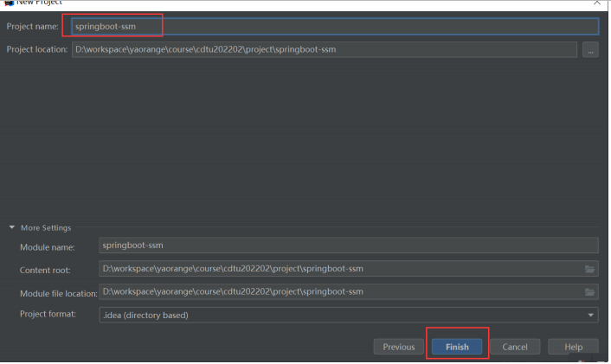This screenshot has width=611, height=364.
Task: Click the Cancel button
Action: [515, 347]
